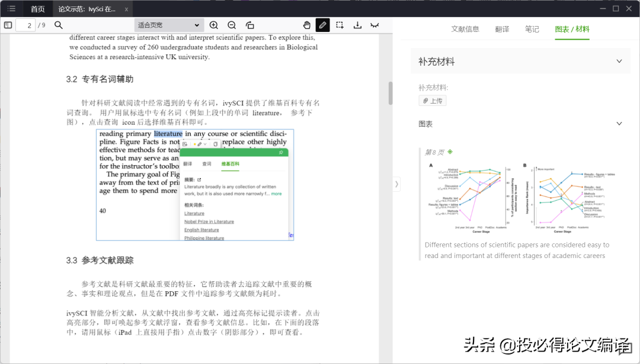This screenshot has width=640, height=364.
Task: Open the career stage figure thumbnail
Action: [521, 198]
